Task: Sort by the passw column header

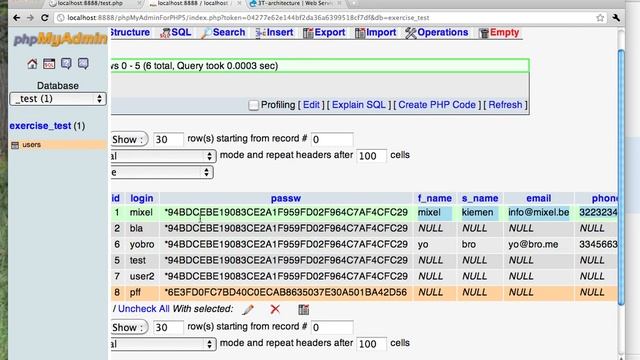Action: (286, 198)
